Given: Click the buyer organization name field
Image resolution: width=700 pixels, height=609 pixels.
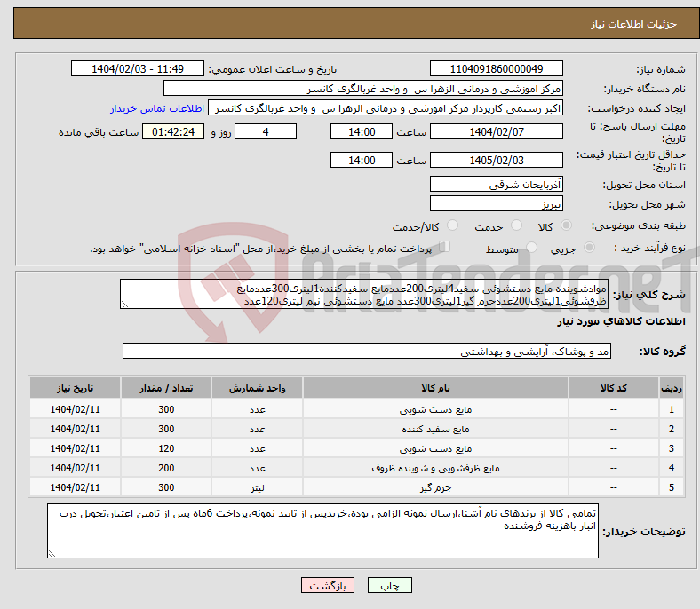Looking at the screenshot, I should pyautogui.click(x=363, y=89).
